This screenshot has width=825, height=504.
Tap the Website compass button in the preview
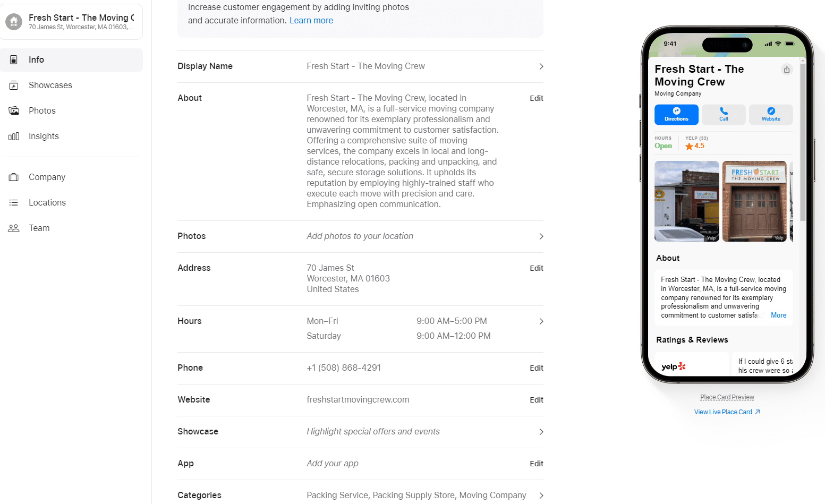(771, 114)
